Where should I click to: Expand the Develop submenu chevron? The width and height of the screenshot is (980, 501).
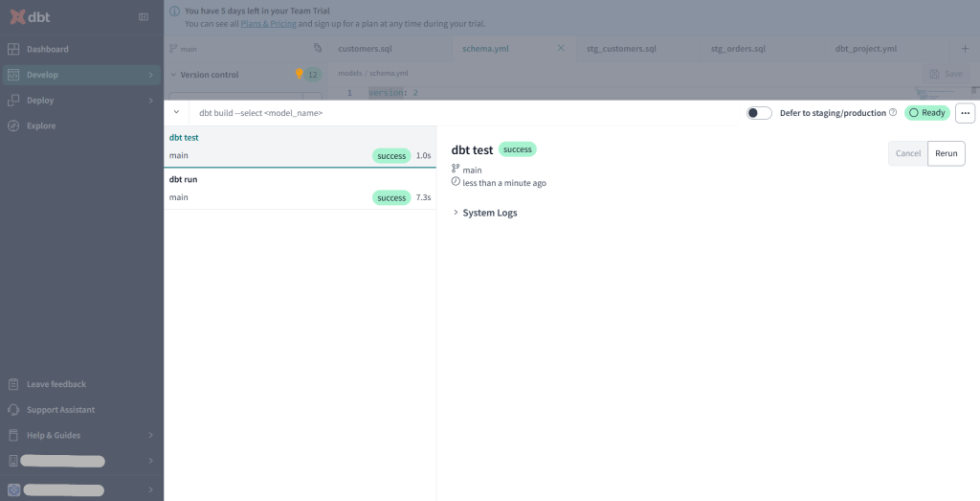pos(150,75)
